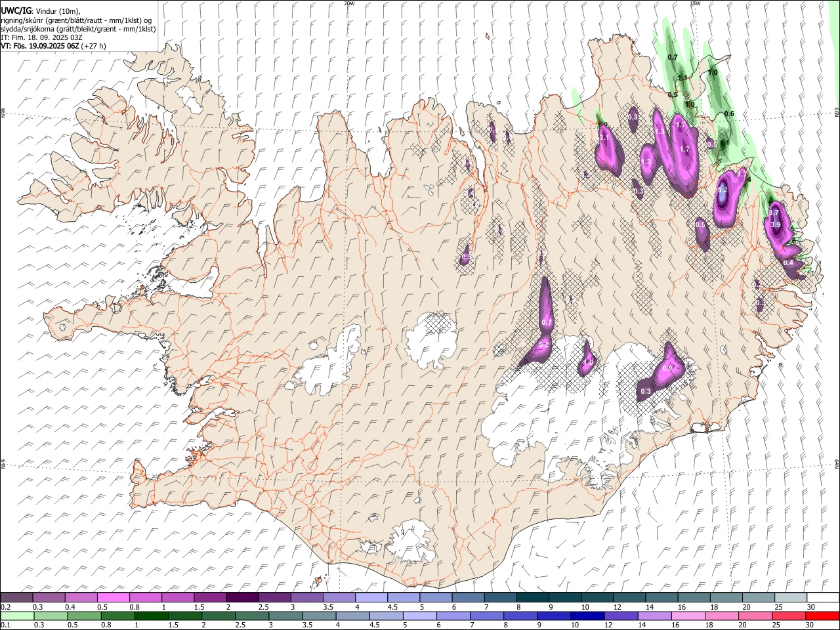Viewport: 840px width, 630px height.
Task: Click the '3.7' precipitation value on the map
Action: tap(773, 213)
